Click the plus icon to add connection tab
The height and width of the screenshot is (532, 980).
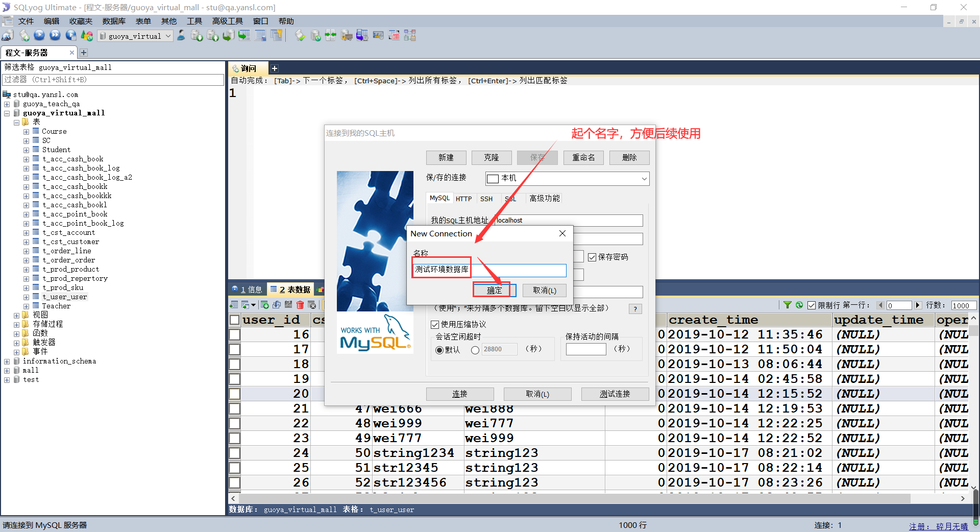point(84,53)
